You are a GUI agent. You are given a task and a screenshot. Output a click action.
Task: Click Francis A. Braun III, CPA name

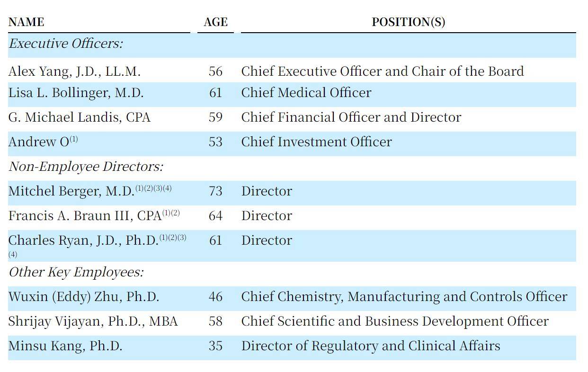point(85,216)
